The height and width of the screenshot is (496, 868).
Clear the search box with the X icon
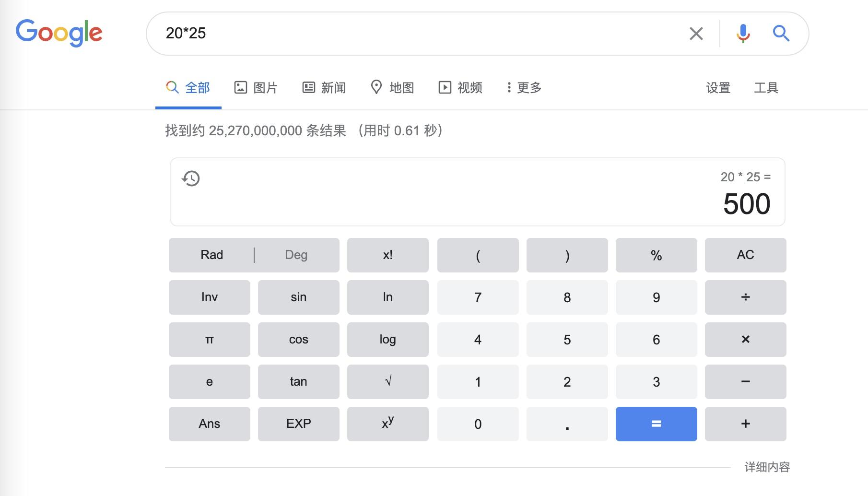tap(696, 34)
